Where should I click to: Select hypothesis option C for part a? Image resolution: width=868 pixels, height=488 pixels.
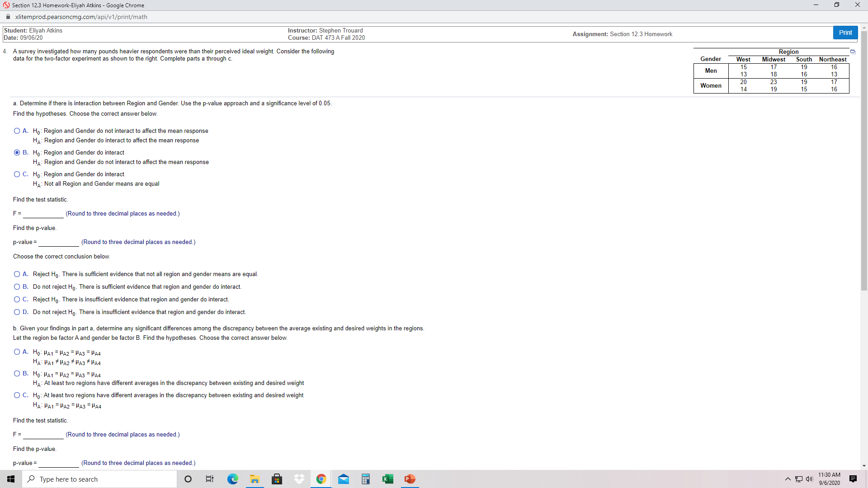click(x=17, y=174)
